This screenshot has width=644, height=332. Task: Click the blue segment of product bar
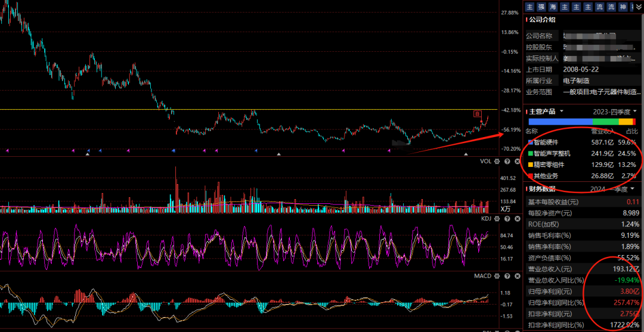(561, 122)
